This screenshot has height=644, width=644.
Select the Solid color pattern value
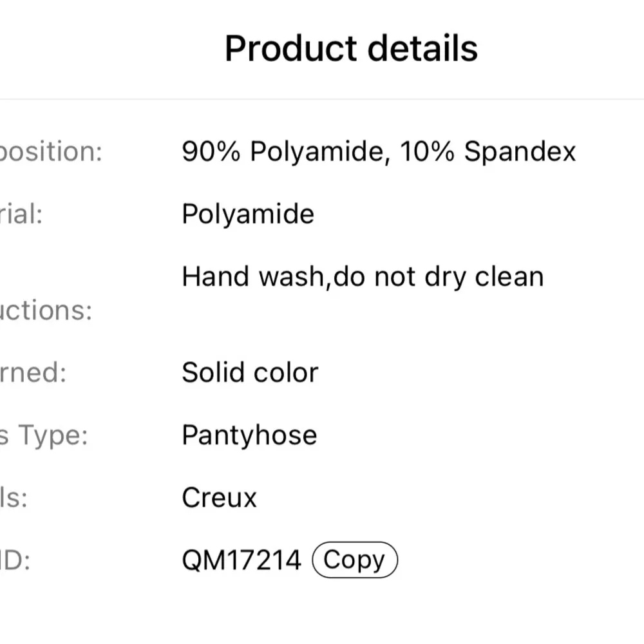click(x=250, y=373)
